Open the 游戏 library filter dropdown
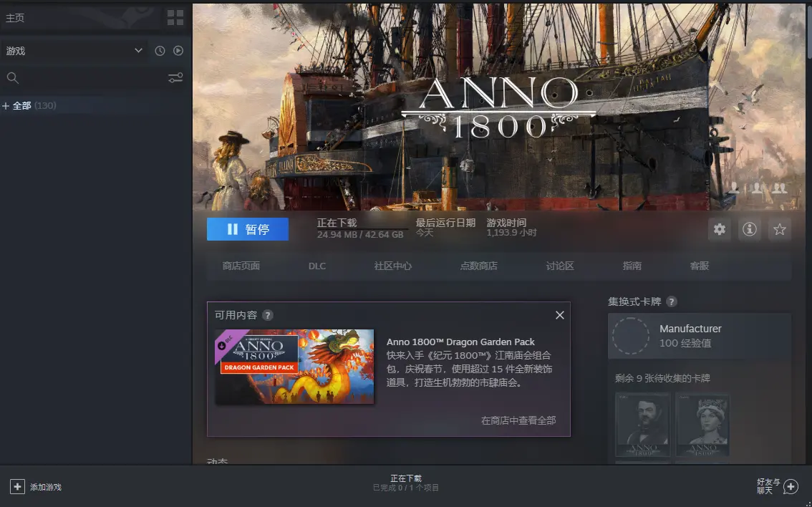The height and width of the screenshot is (507, 812). [x=74, y=51]
